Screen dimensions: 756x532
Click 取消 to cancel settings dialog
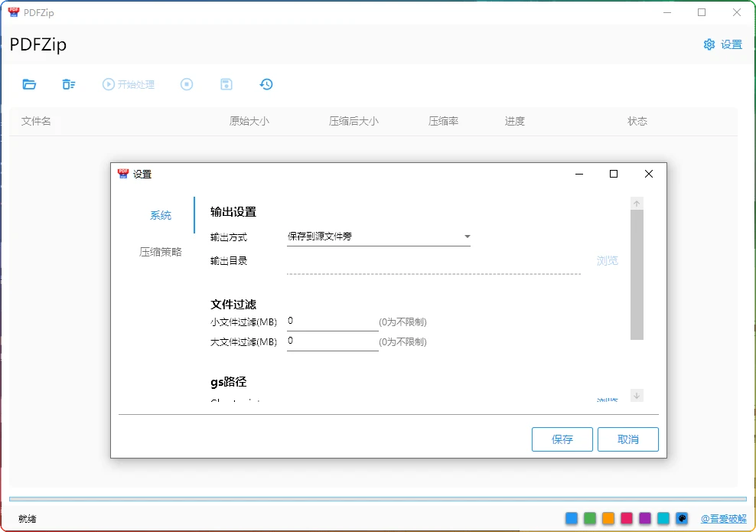[627, 439]
